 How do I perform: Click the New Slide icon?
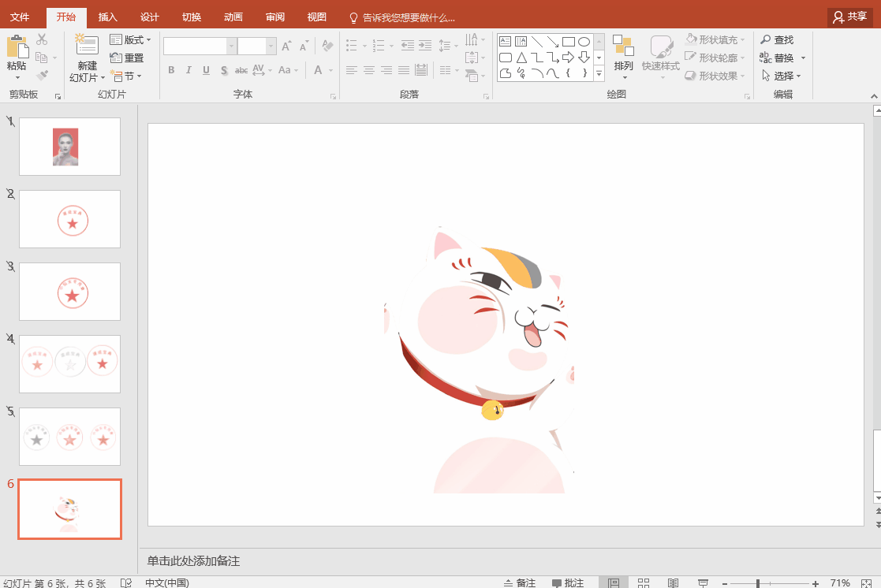(87, 45)
